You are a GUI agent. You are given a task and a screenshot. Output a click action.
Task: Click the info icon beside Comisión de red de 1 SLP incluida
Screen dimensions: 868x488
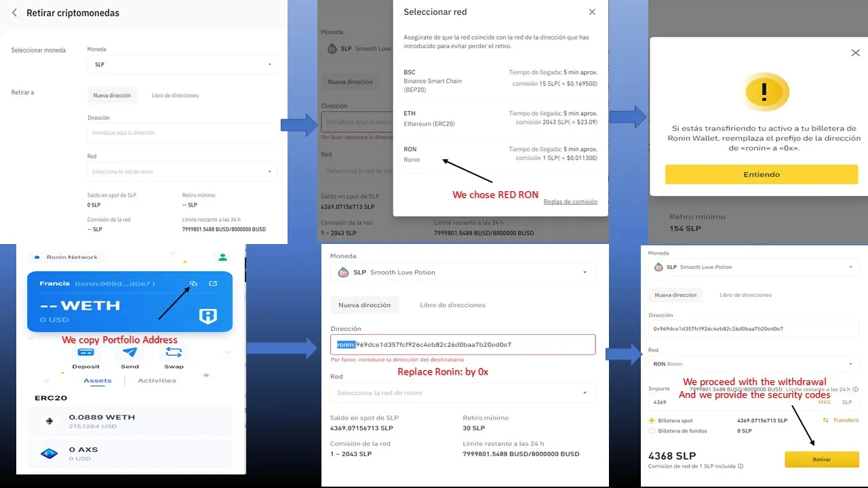(x=741, y=466)
